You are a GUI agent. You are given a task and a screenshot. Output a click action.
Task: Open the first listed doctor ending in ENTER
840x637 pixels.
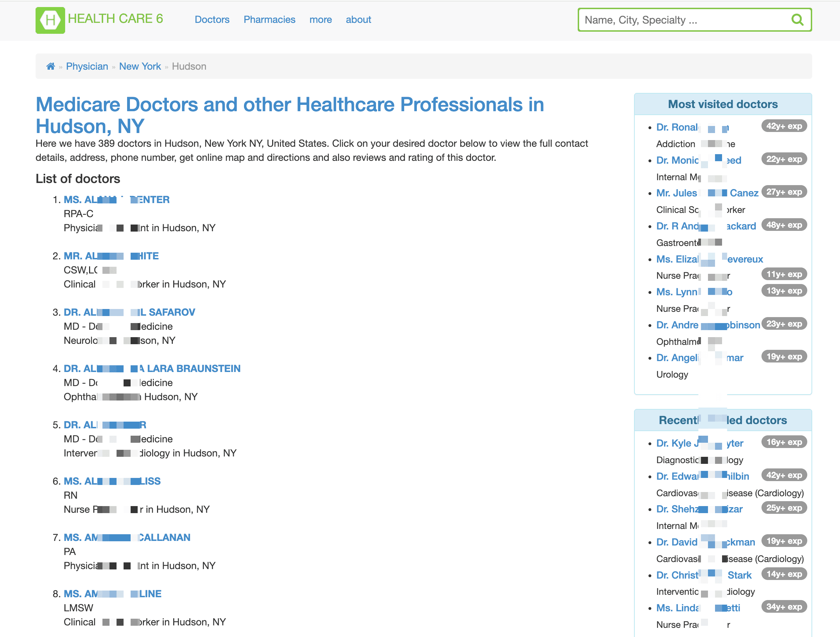pos(116,200)
